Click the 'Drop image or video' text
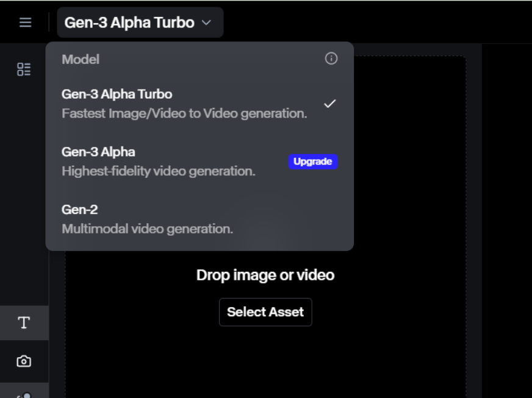This screenshot has height=398, width=532. (265, 275)
